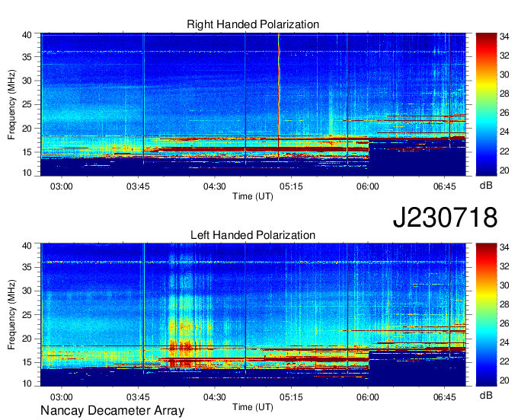Select the J230718 observation label
This screenshot has height=420, width=518.
(445, 217)
